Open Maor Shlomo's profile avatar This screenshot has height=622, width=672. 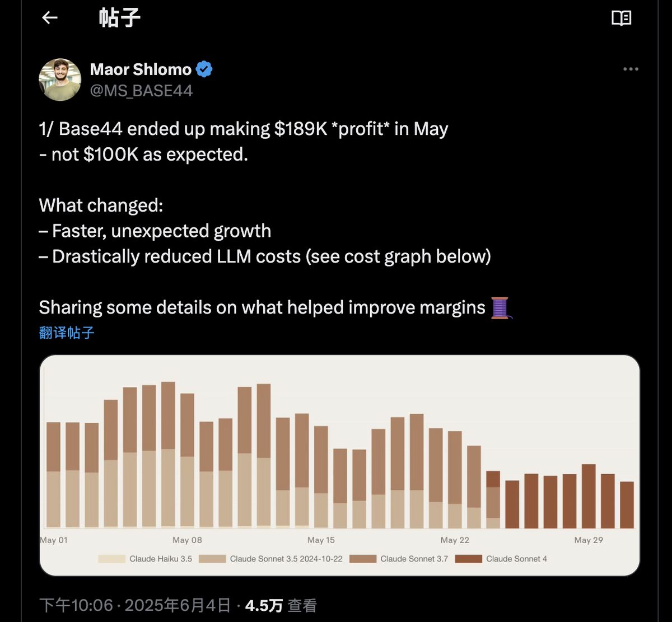(x=60, y=79)
